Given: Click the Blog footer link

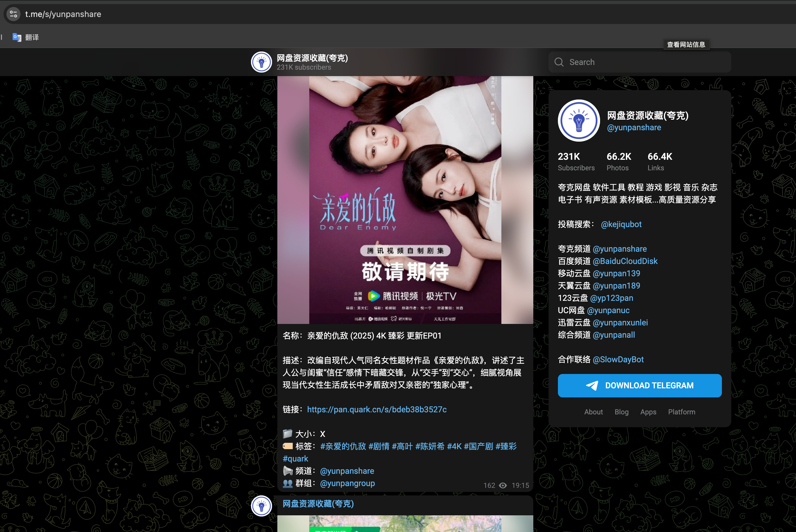Looking at the screenshot, I should (x=621, y=412).
